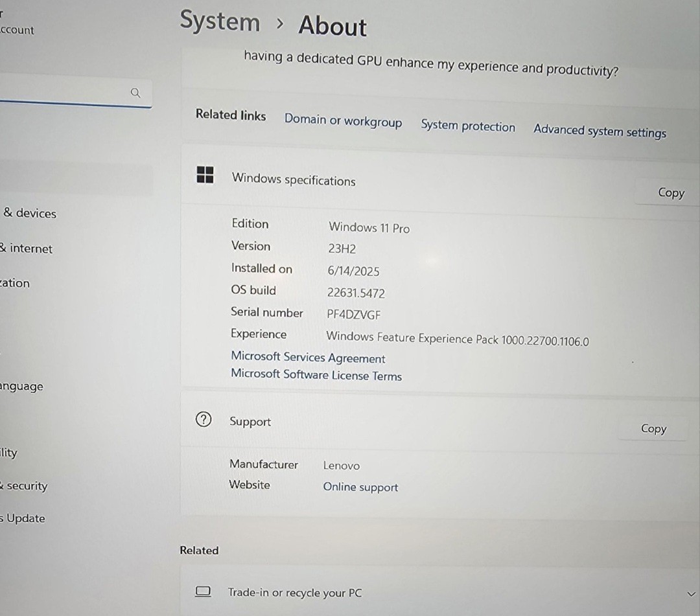Click the serial number 'PF4DZVGF'

[x=354, y=314]
